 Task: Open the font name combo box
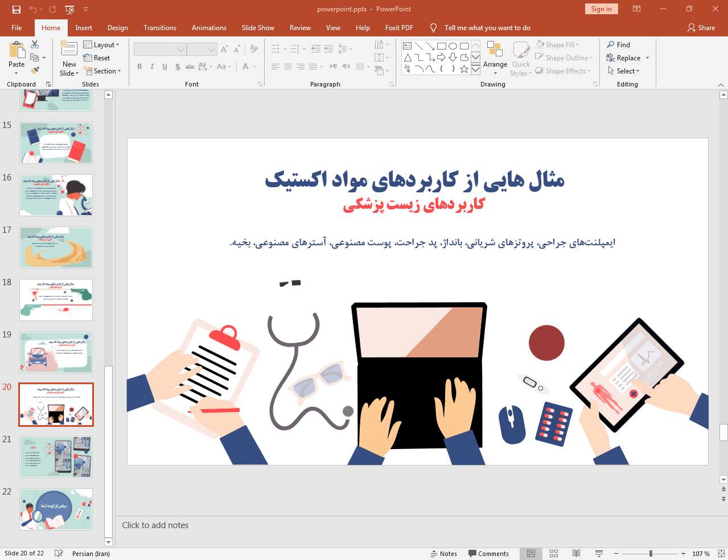coord(160,50)
